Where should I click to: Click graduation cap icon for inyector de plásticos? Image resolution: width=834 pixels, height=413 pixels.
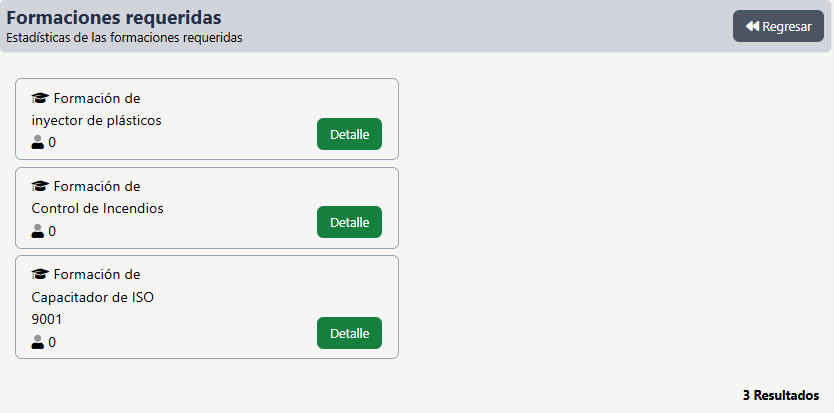click(x=40, y=98)
